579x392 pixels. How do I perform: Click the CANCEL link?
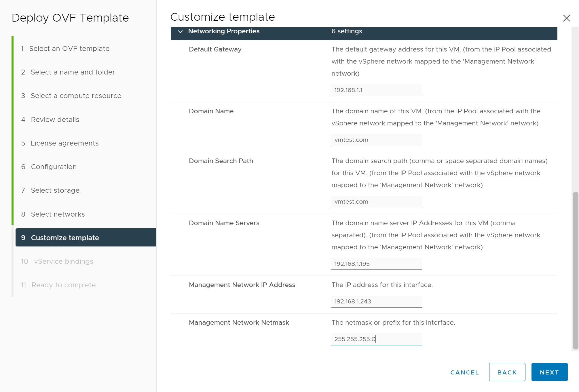pyautogui.click(x=464, y=372)
